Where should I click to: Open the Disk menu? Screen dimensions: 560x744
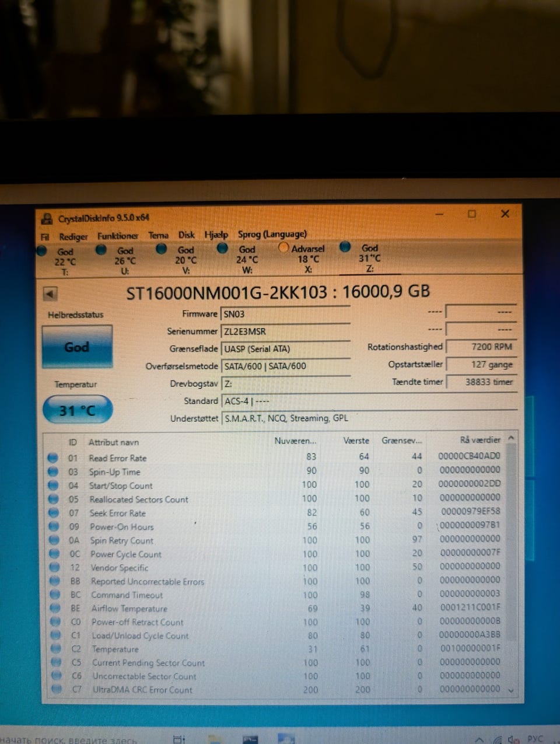tap(187, 235)
